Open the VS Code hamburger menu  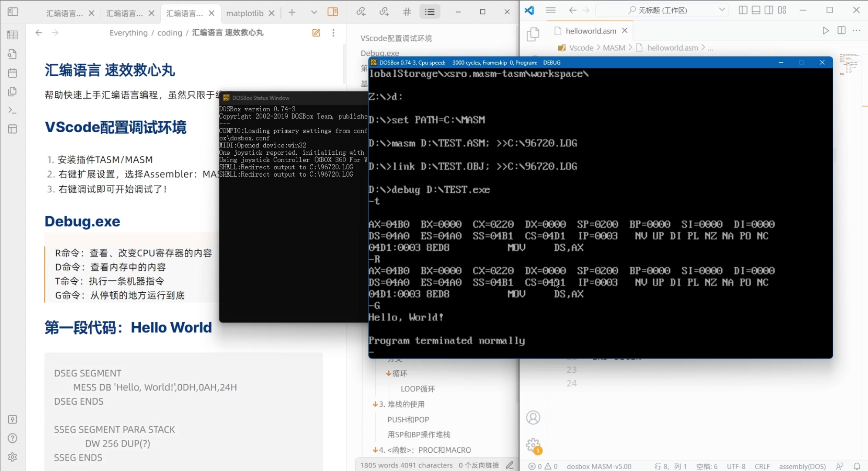tap(551, 10)
